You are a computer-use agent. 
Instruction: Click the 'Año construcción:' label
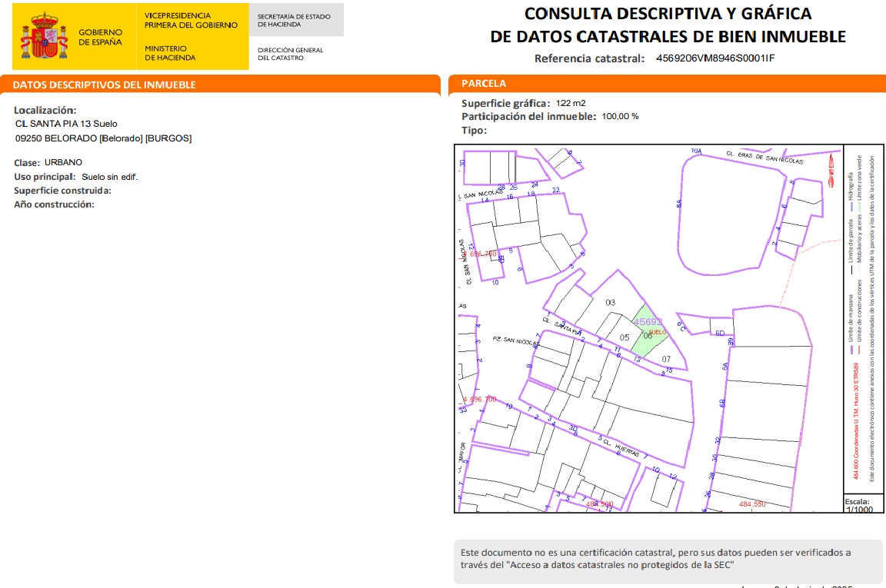[55, 204]
